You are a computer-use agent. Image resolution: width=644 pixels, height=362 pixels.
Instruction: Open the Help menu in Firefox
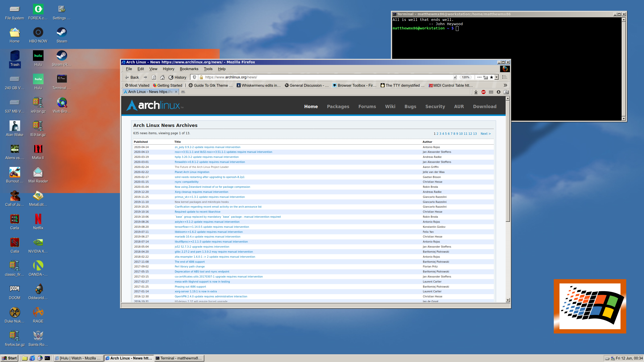point(222,69)
